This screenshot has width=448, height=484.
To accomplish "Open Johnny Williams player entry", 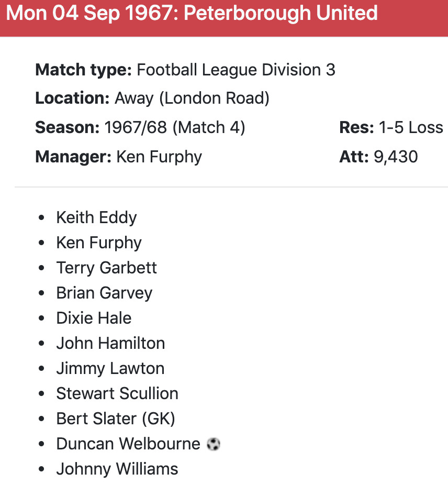I will [x=117, y=469].
